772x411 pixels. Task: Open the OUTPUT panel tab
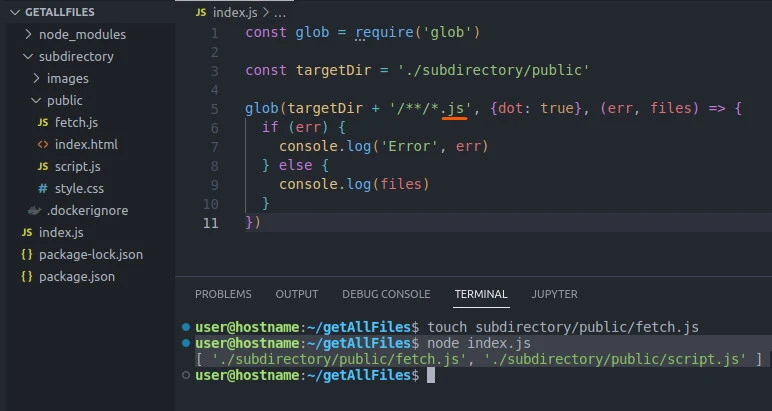[x=297, y=295]
